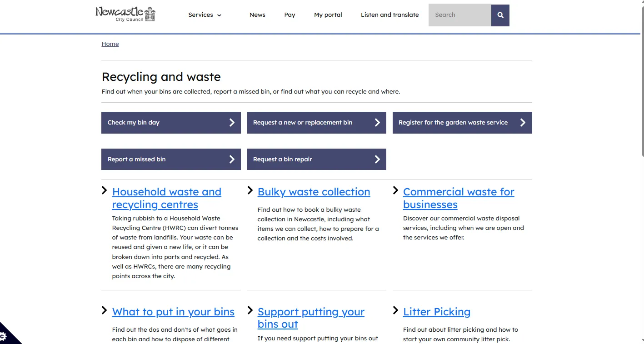Open the Check my bin day button
This screenshot has width=644, height=344.
click(171, 123)
